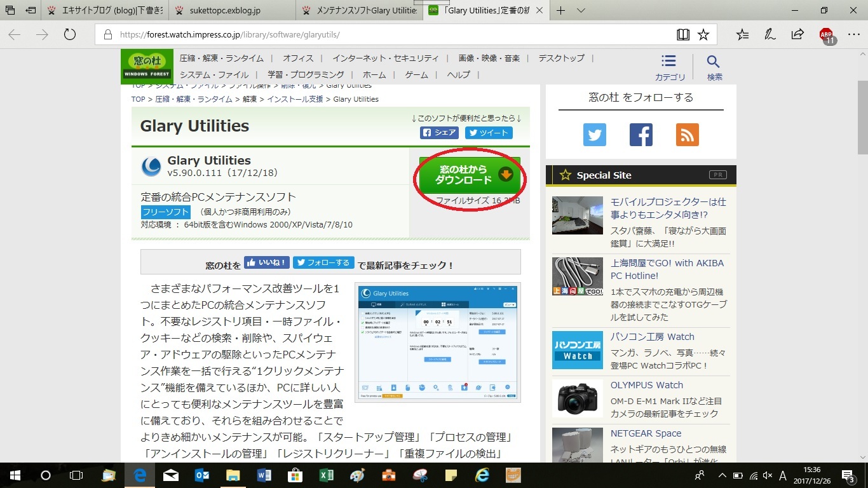Share on Facebook via シェア button
The height and width of the screenshot is (488, 868).
tap(439, 133)
